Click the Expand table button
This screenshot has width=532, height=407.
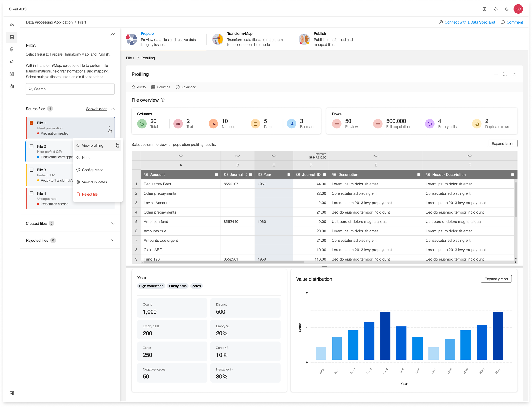502,143
